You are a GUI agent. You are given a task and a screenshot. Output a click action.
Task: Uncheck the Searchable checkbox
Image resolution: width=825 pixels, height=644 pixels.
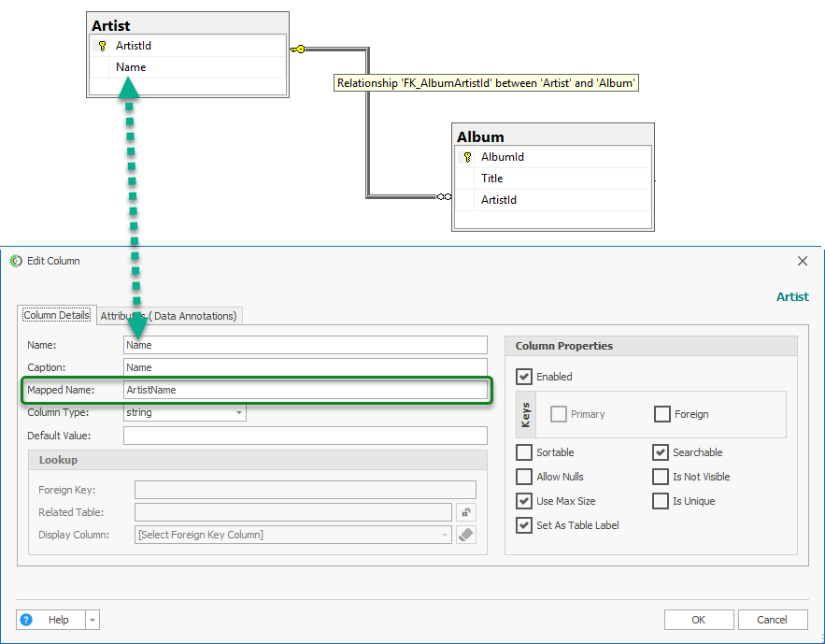[661, 452]
